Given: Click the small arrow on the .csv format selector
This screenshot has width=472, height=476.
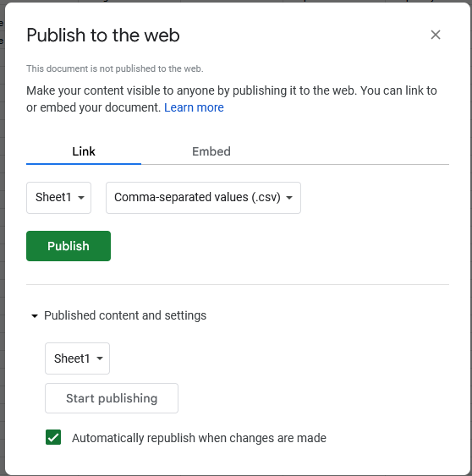Looking at the screenshot, I should [x=289, y=198].
